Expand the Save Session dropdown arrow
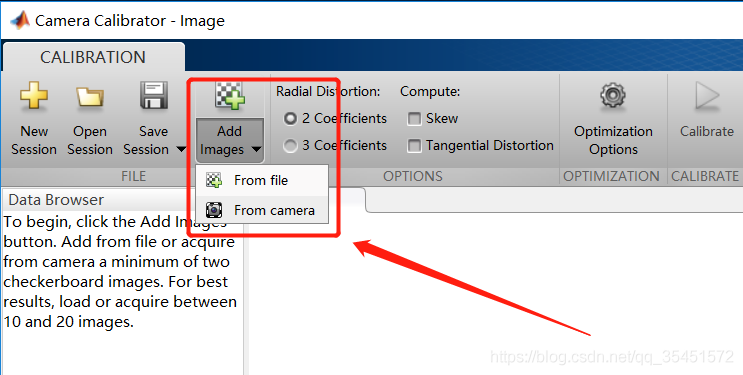 click(181, 150)
